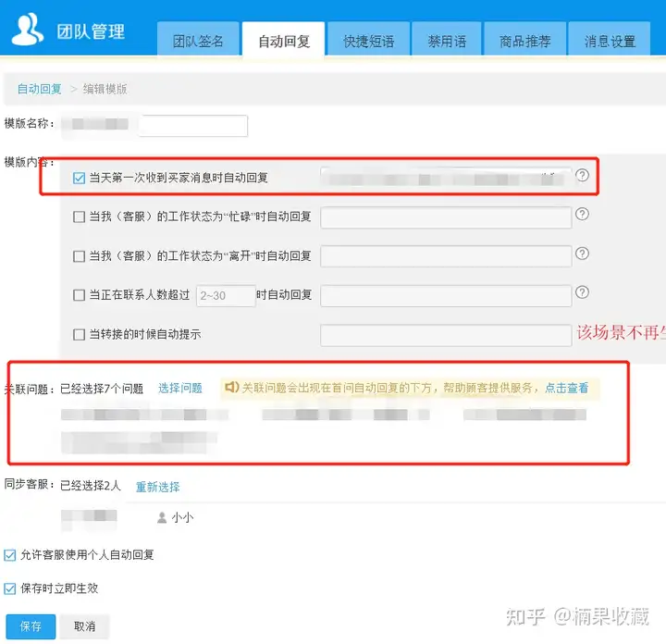Switch to 团队签名 tab

click(198, 39)
